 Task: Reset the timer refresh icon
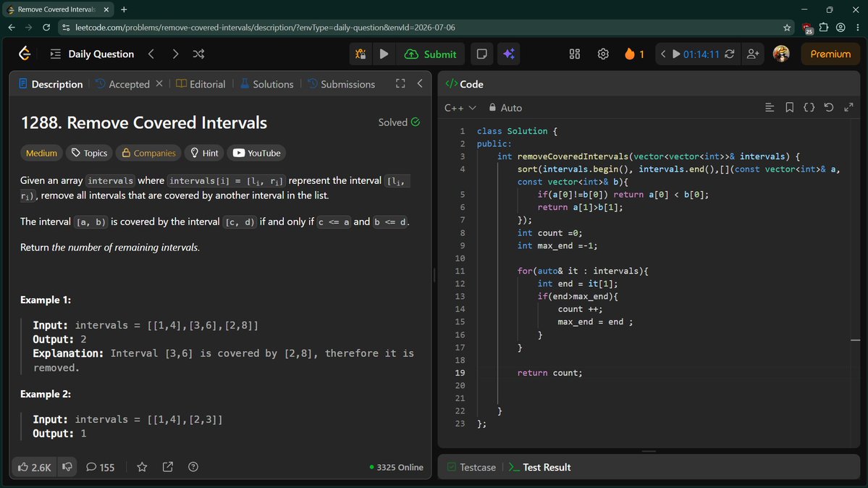pos(730,54)
